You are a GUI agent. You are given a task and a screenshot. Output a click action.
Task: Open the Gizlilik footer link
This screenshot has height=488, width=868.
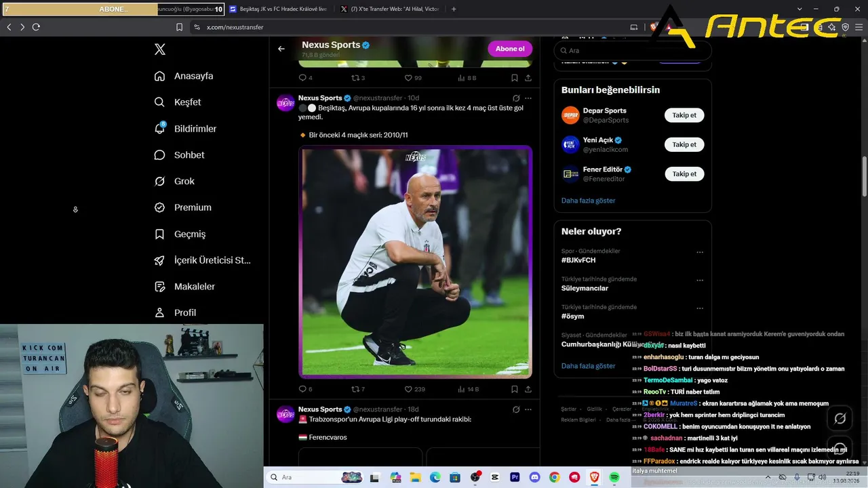tap(594, 409)
